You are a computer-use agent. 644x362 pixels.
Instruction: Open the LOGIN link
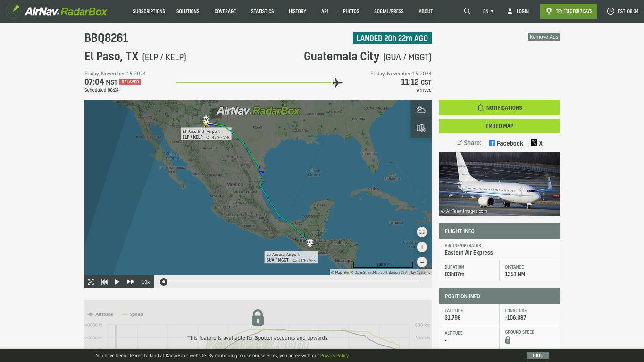(518, 11)
